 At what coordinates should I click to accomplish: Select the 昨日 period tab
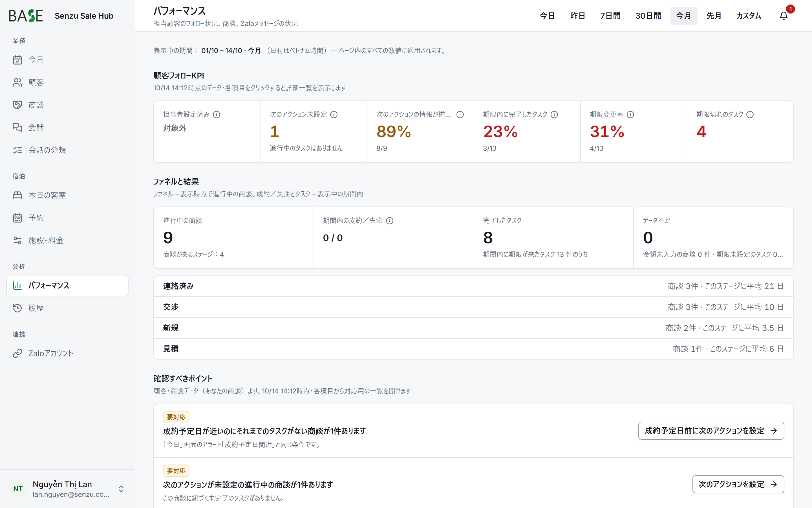(x=577, y=16)
